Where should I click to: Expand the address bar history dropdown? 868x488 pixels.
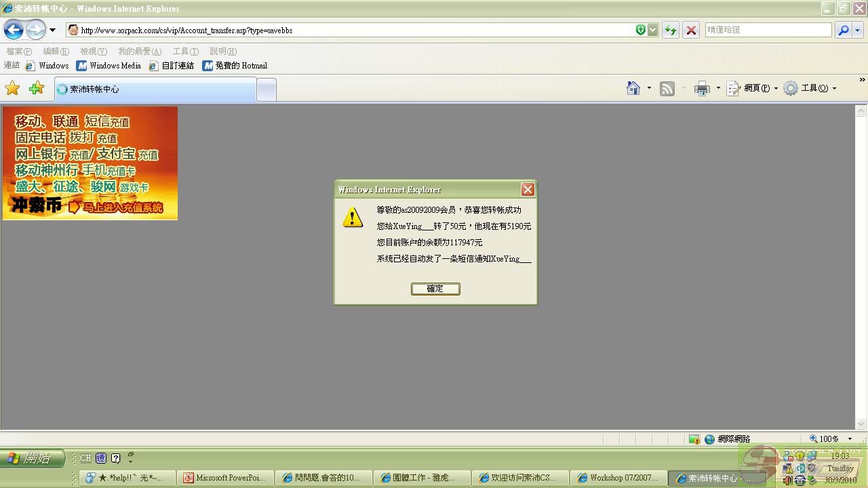pyautogui.click(x=652, y=30)
